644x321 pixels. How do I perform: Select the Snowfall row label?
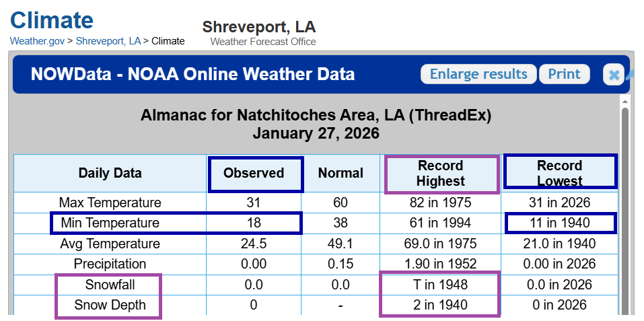110,285
